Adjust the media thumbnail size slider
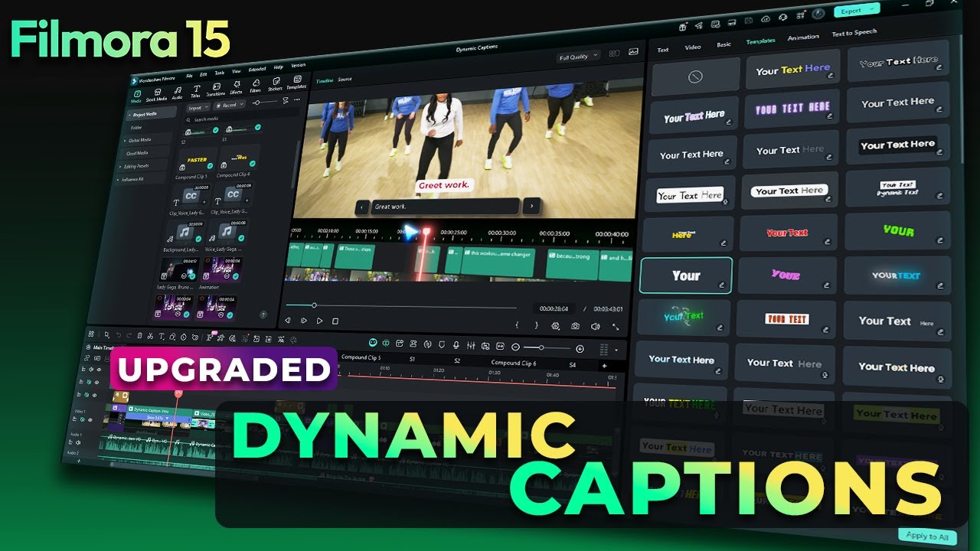980x551 pixels. (x=266, y=103)
